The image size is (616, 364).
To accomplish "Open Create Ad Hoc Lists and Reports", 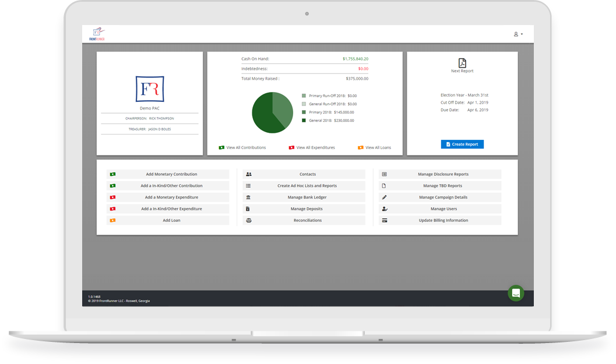I will click(304, 186).
